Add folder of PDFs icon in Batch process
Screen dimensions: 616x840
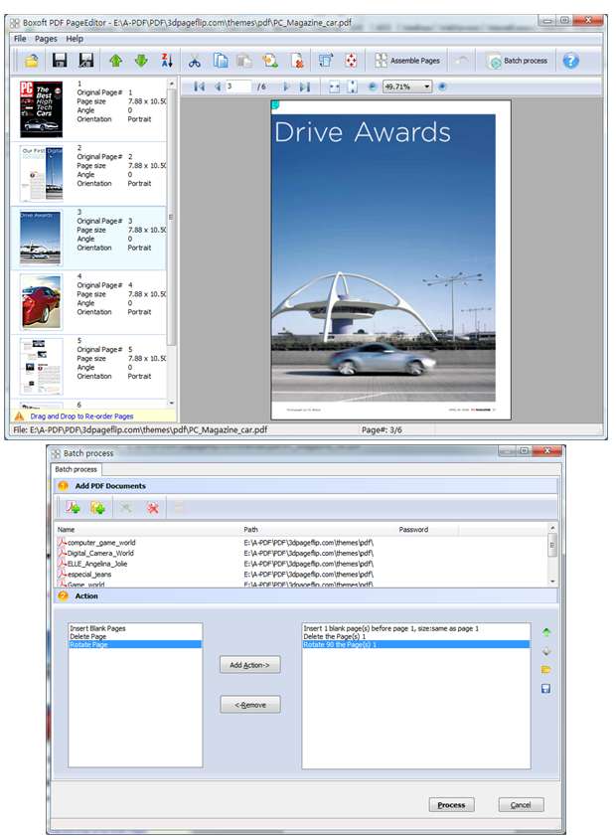point(97,507)
